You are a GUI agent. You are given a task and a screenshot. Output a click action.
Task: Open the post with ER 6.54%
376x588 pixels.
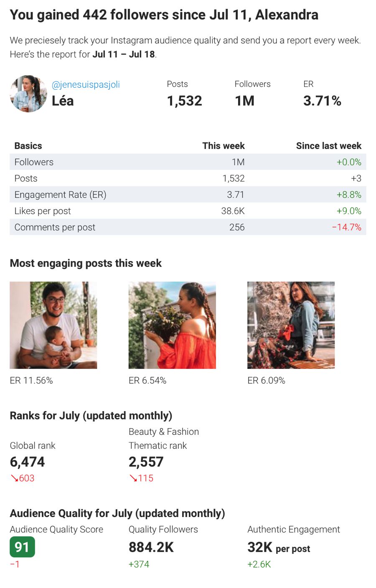click(172, 325)
